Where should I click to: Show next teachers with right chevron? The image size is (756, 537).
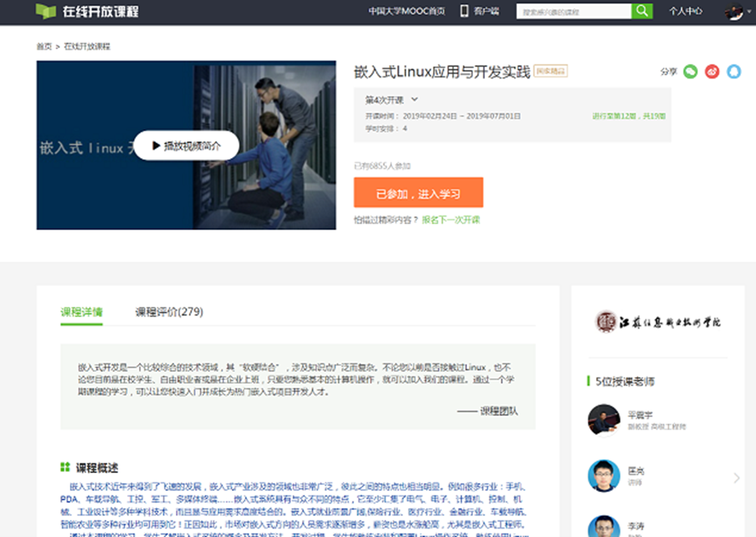click(x=736, y=477)
